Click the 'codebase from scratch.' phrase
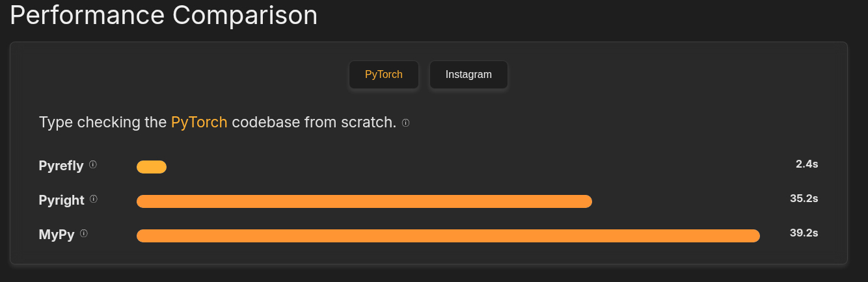This screenshot has height=282, width=868. coord(314,122)
